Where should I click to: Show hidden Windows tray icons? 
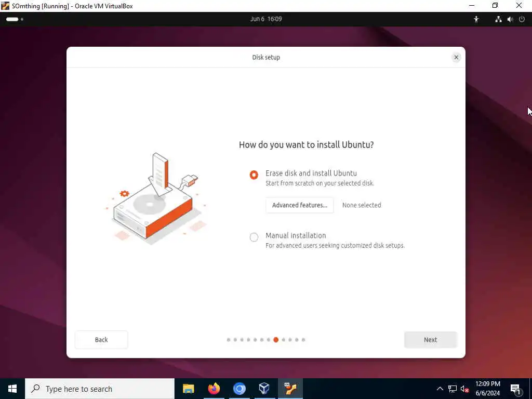click(440, 389)
